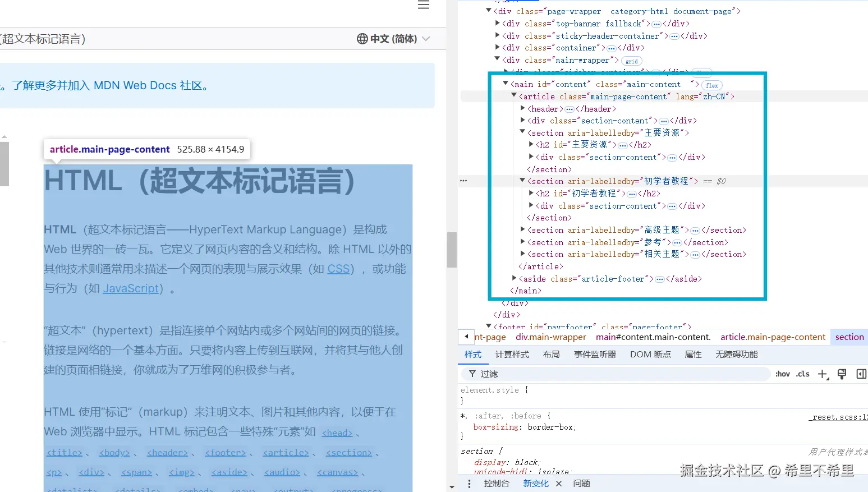Open the 了解更多并加入 MDN Web Docs 社区 link
The width and height of the screenshot is (868, 492).
112,85
